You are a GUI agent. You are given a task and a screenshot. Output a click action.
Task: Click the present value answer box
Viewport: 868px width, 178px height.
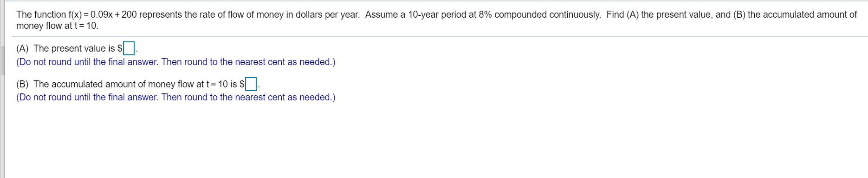129,48
